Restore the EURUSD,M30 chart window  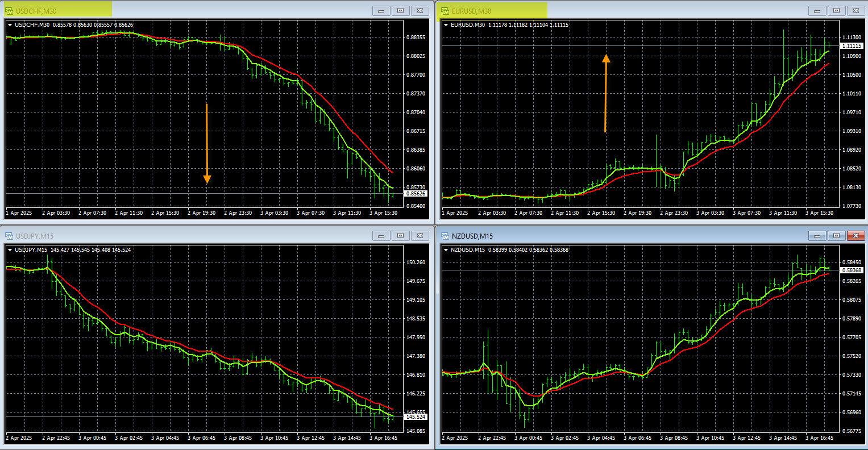[x=836, y=10]
